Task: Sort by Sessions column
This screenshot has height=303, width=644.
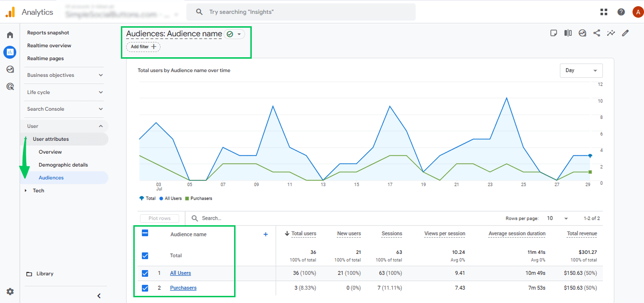Action: pyautogui.click(x=392, y=234)
